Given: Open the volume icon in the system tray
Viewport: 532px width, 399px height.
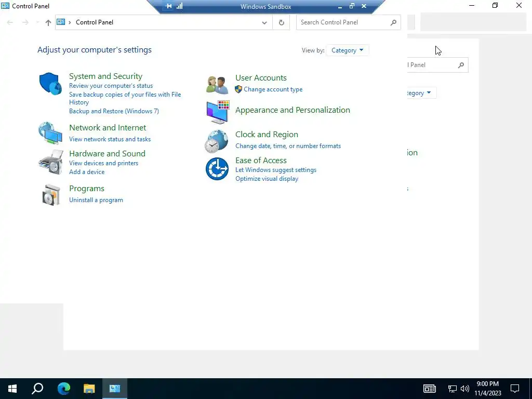Looking at the screenshot, I should tap(465, 389).
